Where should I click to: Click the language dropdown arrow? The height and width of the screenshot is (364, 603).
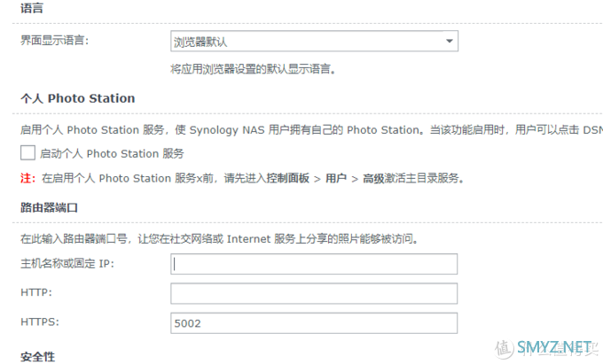[450, 41]
